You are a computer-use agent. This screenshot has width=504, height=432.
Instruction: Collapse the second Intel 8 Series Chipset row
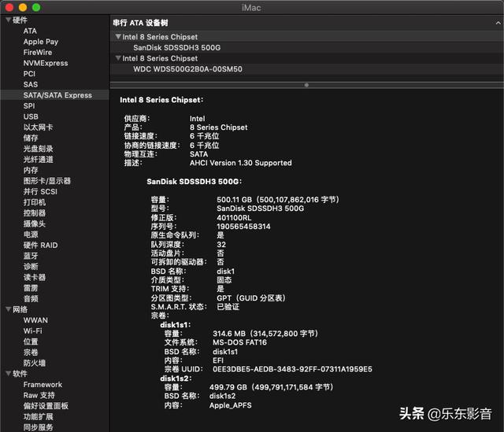(x=118, y=58)
